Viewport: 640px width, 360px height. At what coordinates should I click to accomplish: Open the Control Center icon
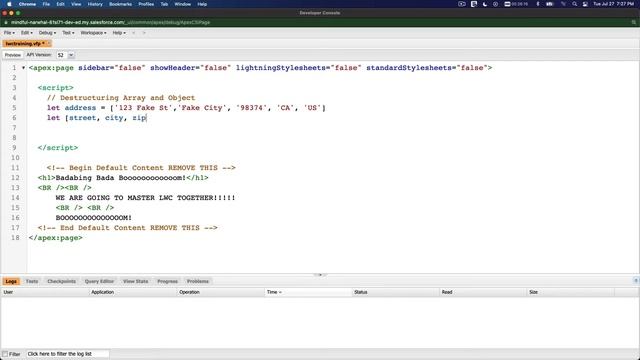[x=585, y=4]
